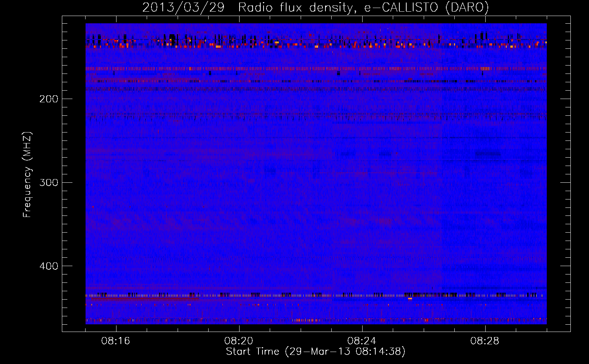Click the 08:24 time tick label
This screenshot has width=589, height=364.
[362, 341]
